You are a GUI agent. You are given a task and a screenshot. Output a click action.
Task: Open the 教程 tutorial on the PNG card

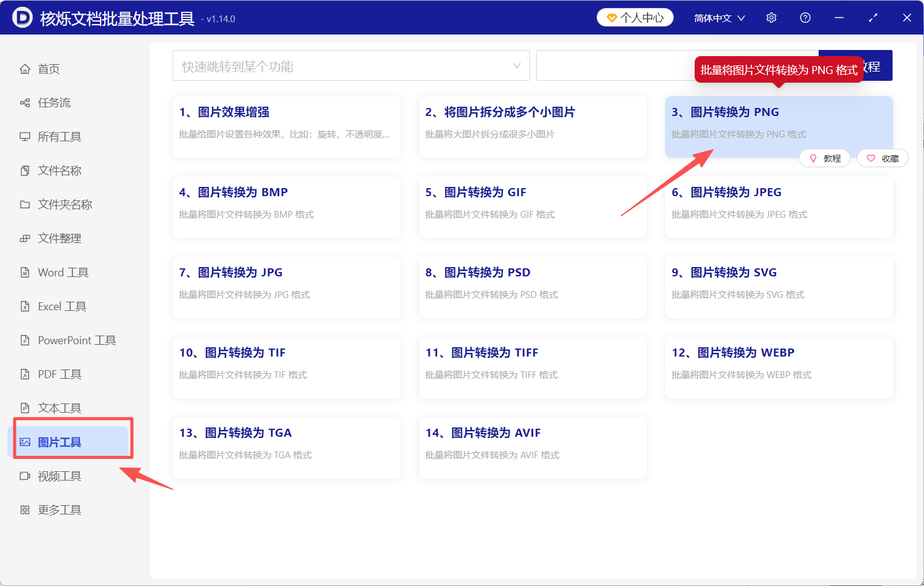[x=825, y=158]
